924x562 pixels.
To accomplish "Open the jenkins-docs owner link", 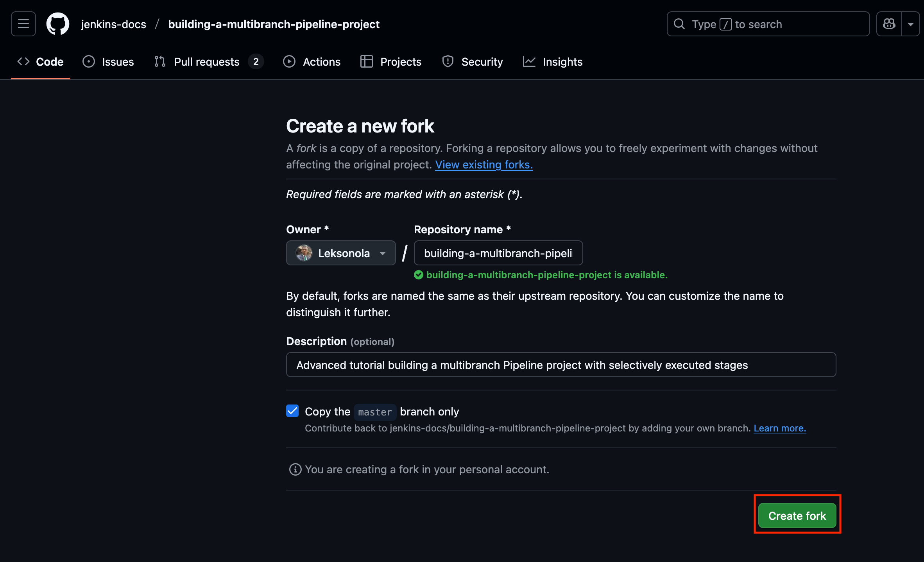I will (113, 24).
